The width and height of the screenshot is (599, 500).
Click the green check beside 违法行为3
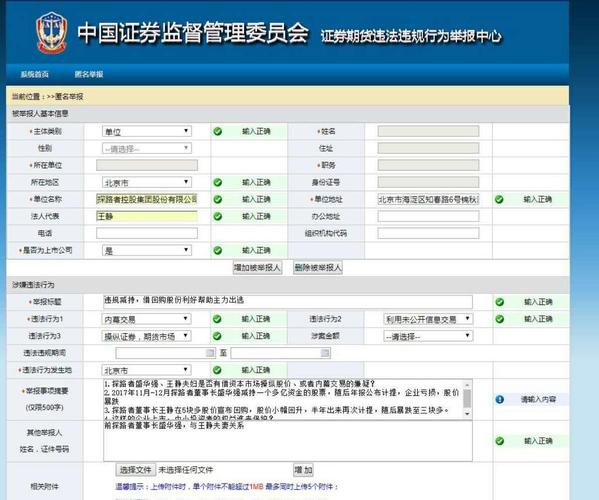[x=217, y=336]
